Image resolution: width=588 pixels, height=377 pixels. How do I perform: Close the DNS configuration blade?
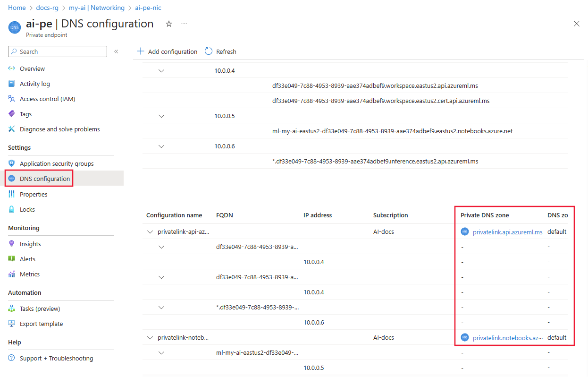577,24
